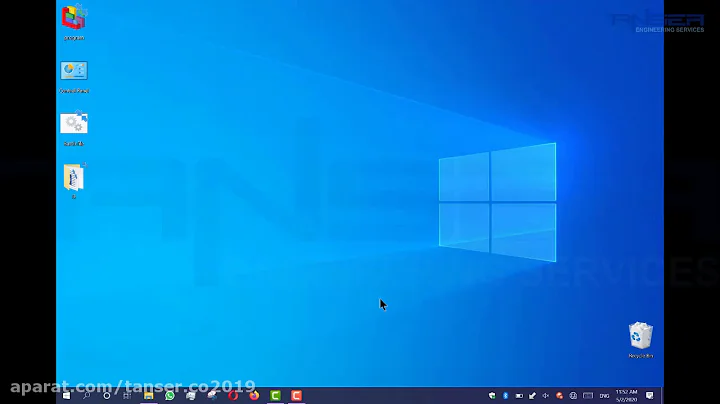The width and height of the screenshot is (720, 404).
Task: Open the Opera browser in taskbar
Action: pos(233,396)
